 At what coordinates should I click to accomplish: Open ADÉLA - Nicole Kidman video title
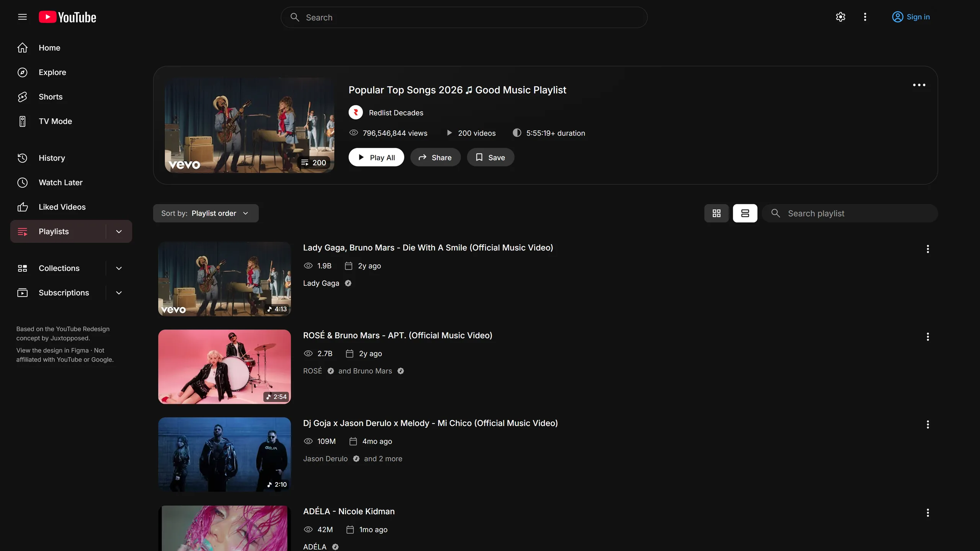(349, 511)
